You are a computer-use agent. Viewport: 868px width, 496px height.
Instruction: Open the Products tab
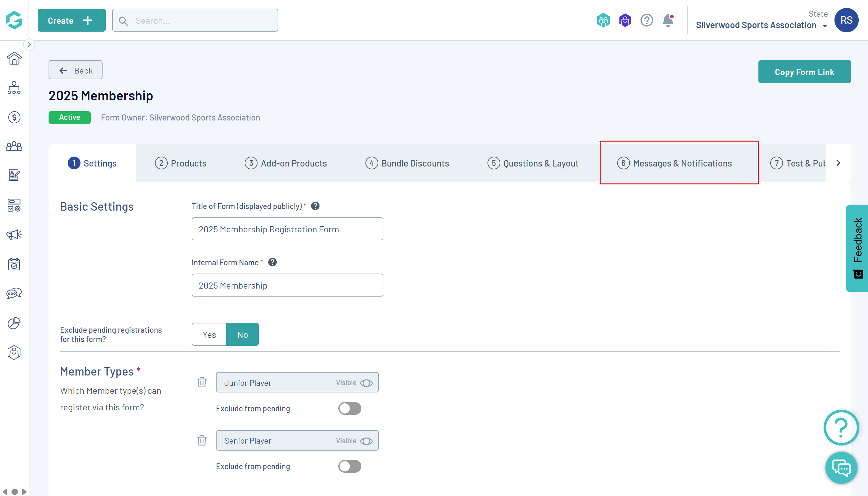(x=181, y=163)
